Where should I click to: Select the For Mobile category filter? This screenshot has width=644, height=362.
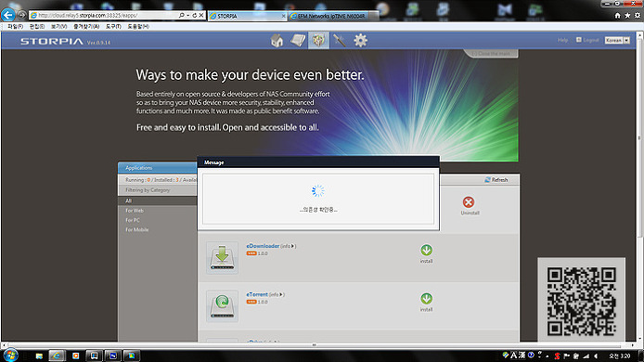tap(137, 229)
